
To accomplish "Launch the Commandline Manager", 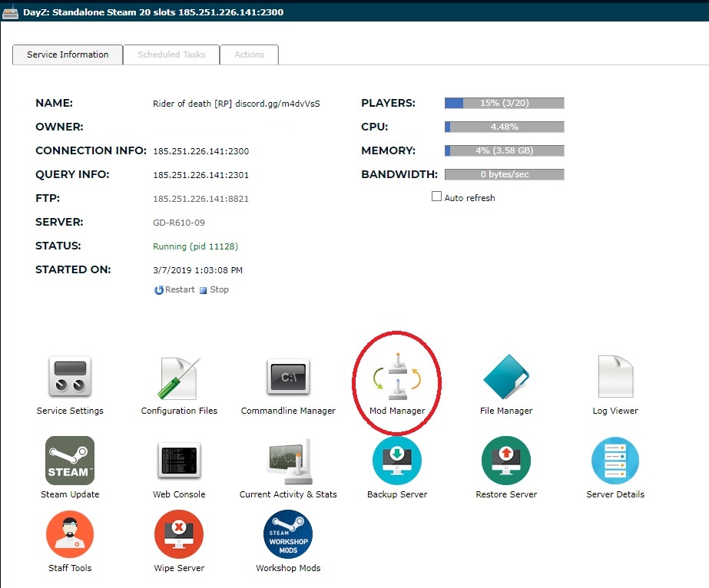I will pyautogui.click(x=288, y=378).
